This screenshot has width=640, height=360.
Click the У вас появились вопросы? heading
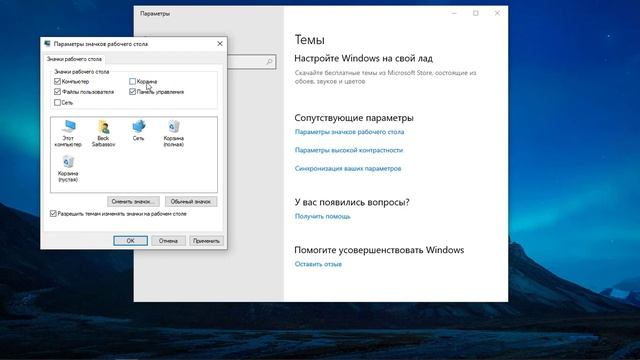click(352, 202)
